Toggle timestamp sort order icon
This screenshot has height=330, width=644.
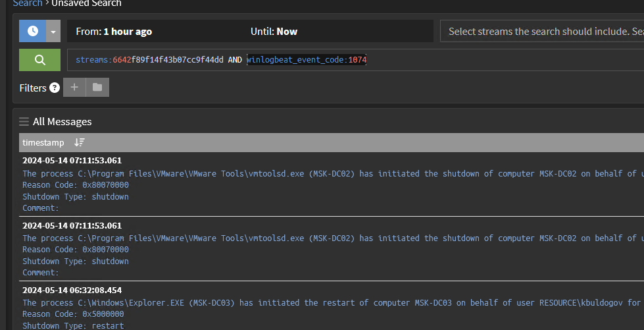(80, 142)
